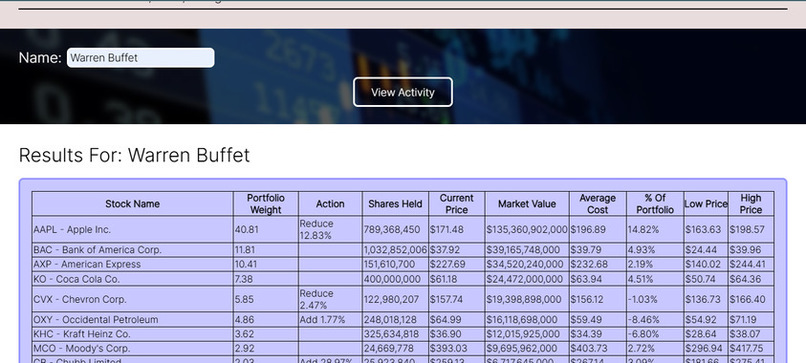The image size is (806, 363).
Task: Click the View Activity button
Action: point(403,92)
